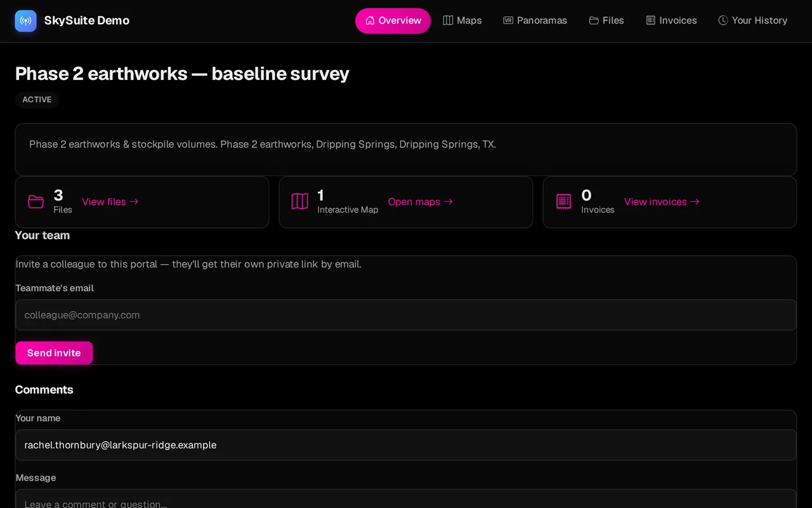Image resolution: width=812 pixels, height=508 pixels.
Task: Click the Your name input field
Action: tap(406, 445)
